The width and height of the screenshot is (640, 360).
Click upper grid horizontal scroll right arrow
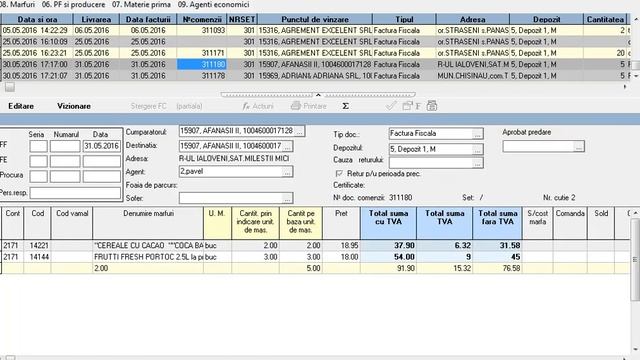(625, 87)
